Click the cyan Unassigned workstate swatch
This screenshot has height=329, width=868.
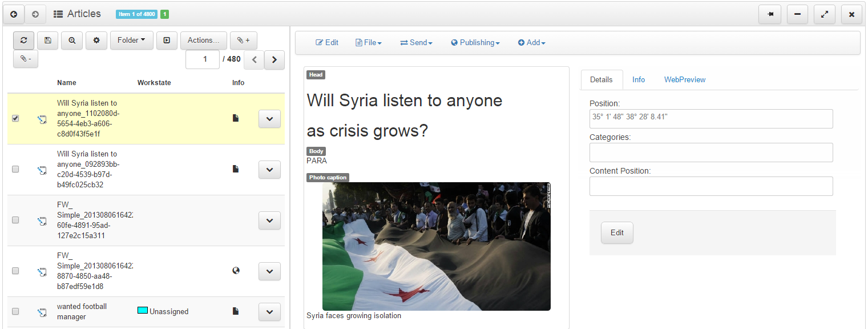point(143,310)
